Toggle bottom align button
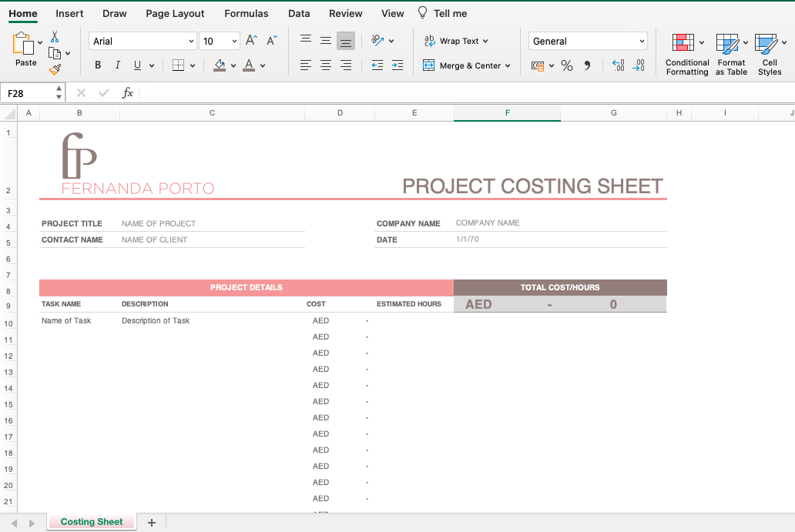Screen dimensions: 795x532 click(x=346, y=41)
